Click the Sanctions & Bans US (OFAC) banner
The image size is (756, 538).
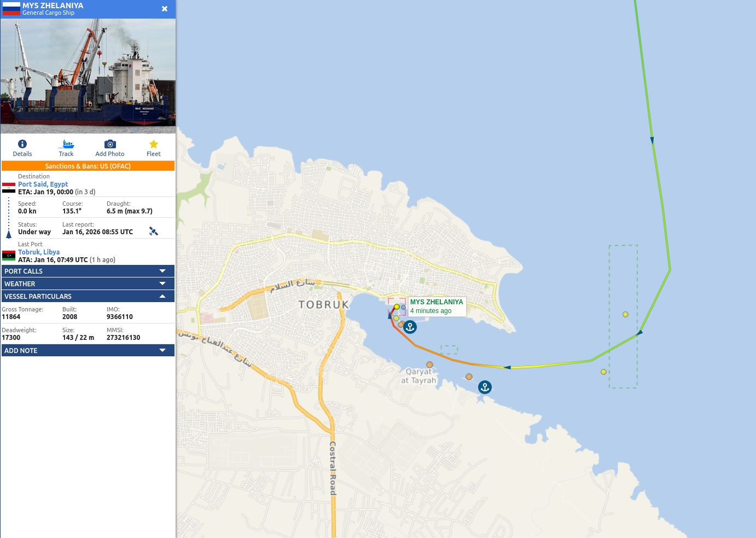(88, 166)
